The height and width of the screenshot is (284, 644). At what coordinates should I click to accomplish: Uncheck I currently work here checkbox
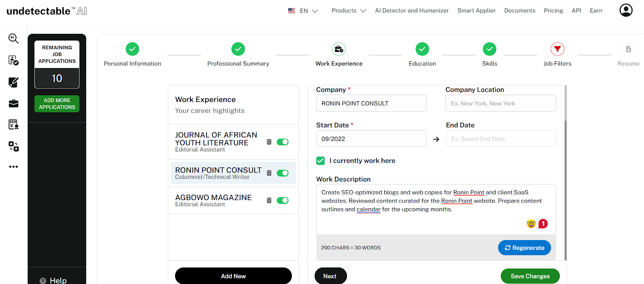tap(320, 161)
